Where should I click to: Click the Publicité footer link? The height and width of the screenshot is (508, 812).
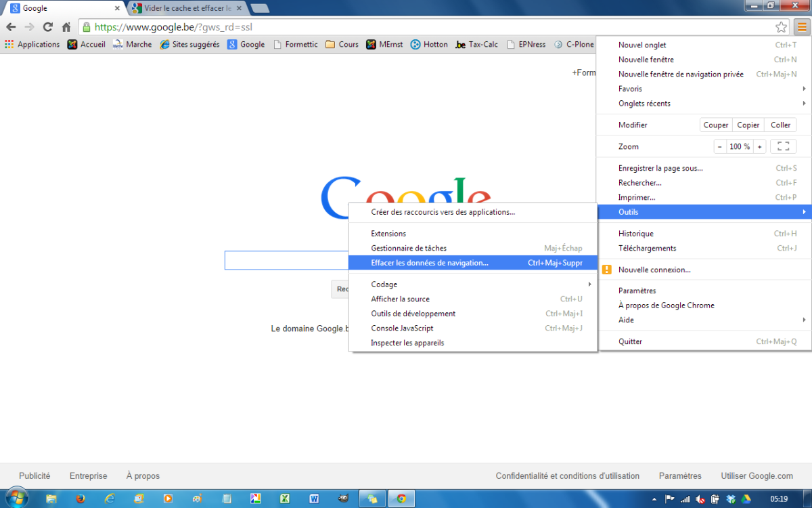(x=35, y=476)
